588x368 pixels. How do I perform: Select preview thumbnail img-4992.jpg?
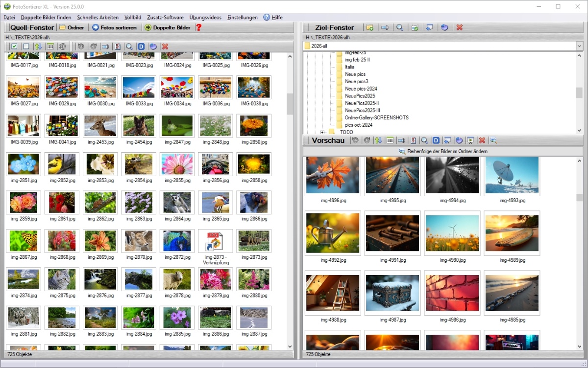(333, 233)
